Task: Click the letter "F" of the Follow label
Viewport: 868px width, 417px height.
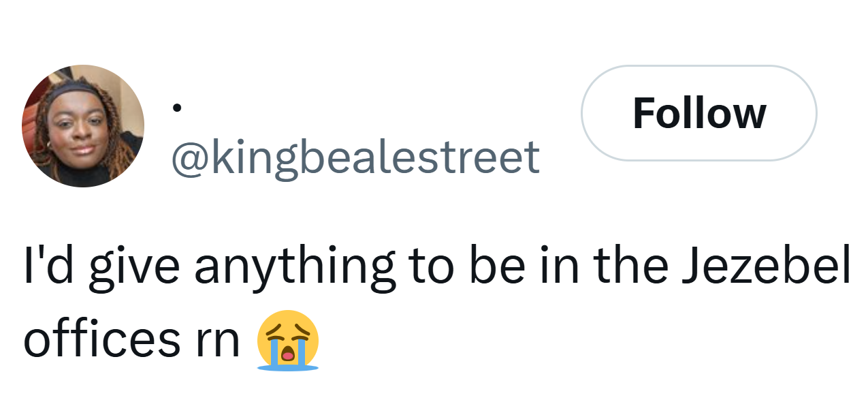Action: (644, 113)
